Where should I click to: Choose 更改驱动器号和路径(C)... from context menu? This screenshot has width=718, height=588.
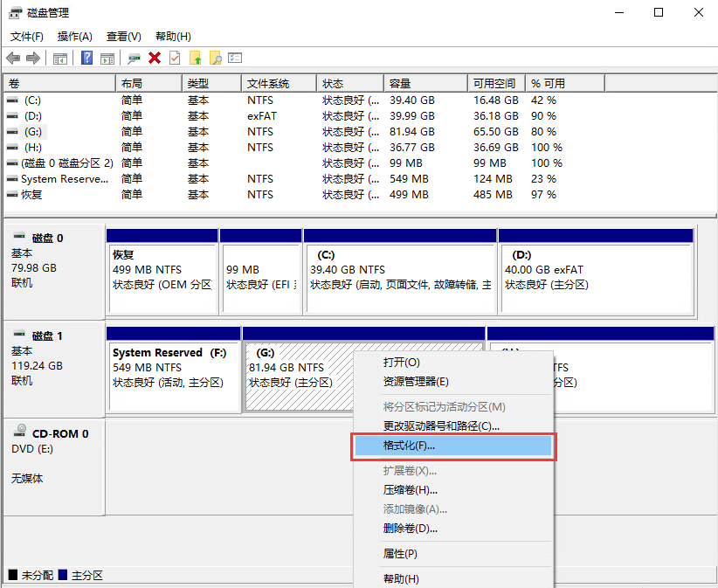coord(452,425)
